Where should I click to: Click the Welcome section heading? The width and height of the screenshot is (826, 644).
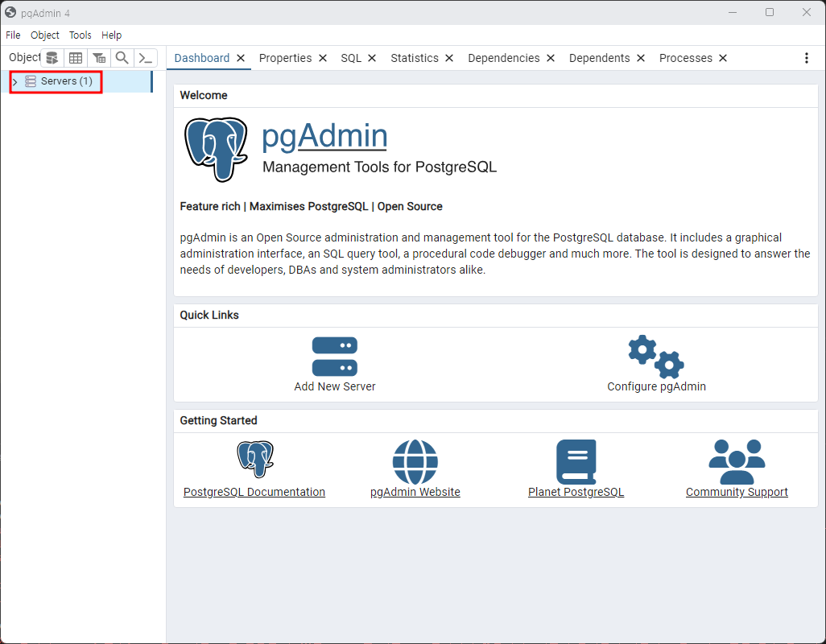coord(204,95)
